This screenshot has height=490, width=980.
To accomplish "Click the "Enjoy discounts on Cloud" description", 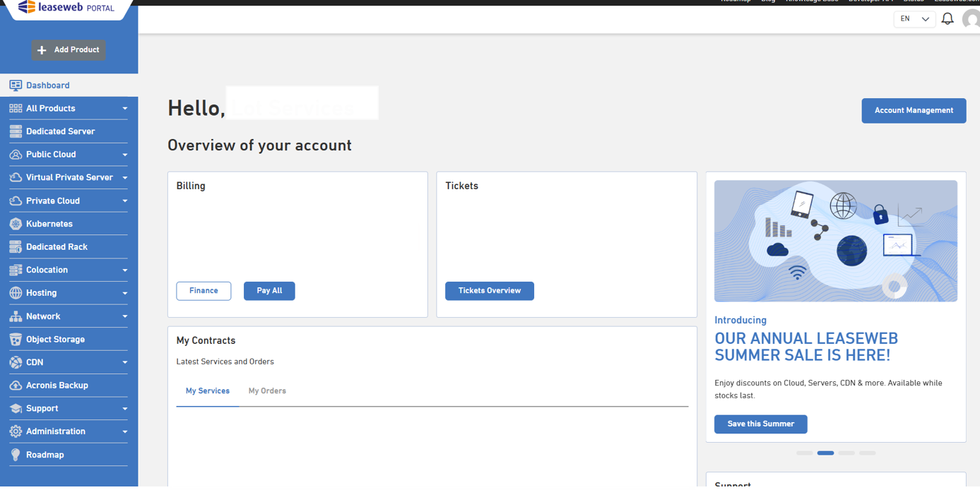I will pyautogui.click(x=828, y=390).
